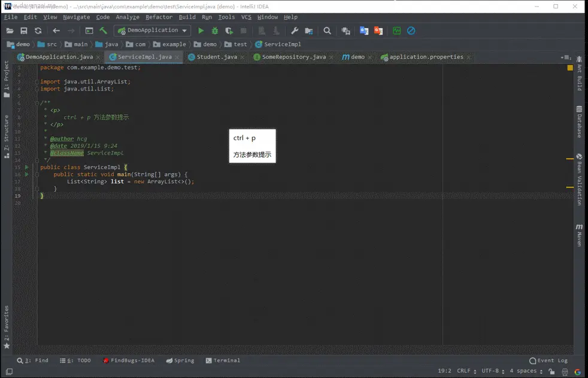Open the Project tool window
The width and height of the screenshot is (588, 378).
point(7,79)
